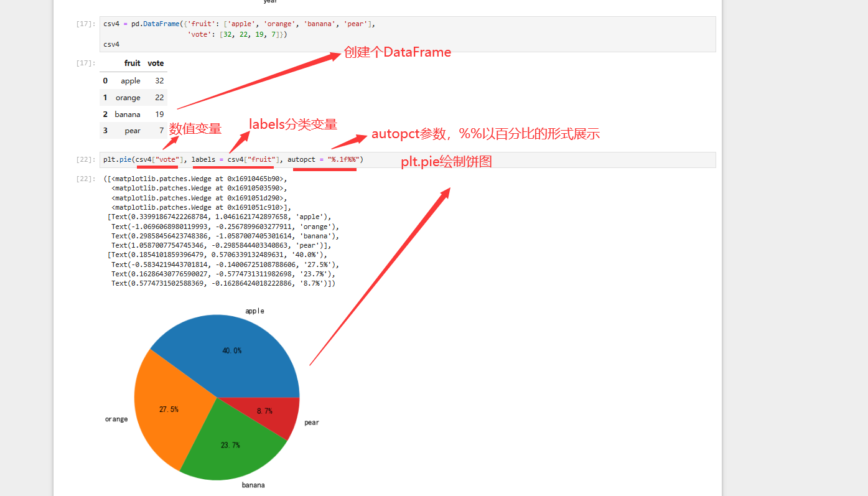Click the 'banana' cell in the DataFrame table
Viewport: 868px width, 496px height.
pyautogui.click(x=128, y=115)
